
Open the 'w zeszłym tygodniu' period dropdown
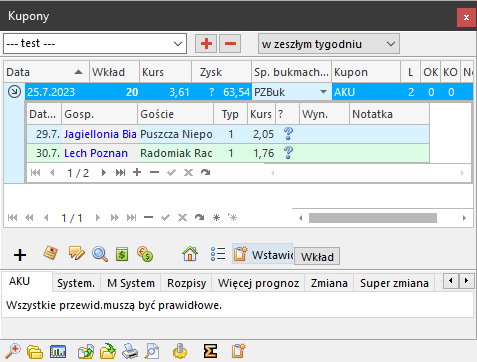coord(329,44)
